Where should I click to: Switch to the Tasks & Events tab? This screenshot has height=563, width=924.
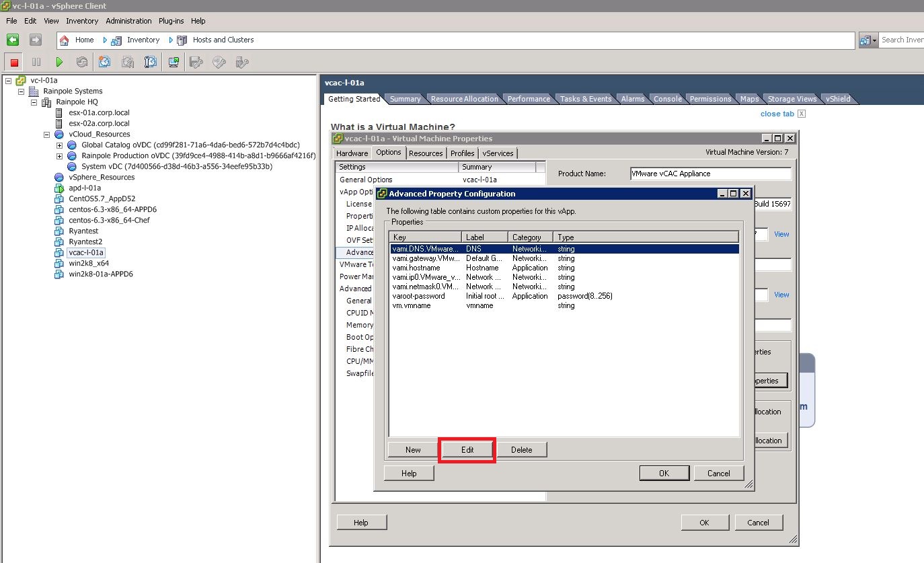(586, 99)
